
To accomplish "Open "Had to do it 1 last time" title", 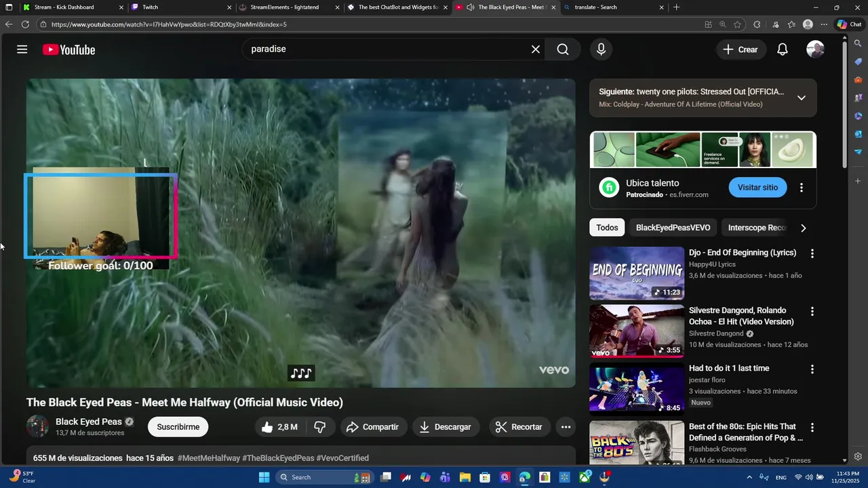I will (729, 368).
